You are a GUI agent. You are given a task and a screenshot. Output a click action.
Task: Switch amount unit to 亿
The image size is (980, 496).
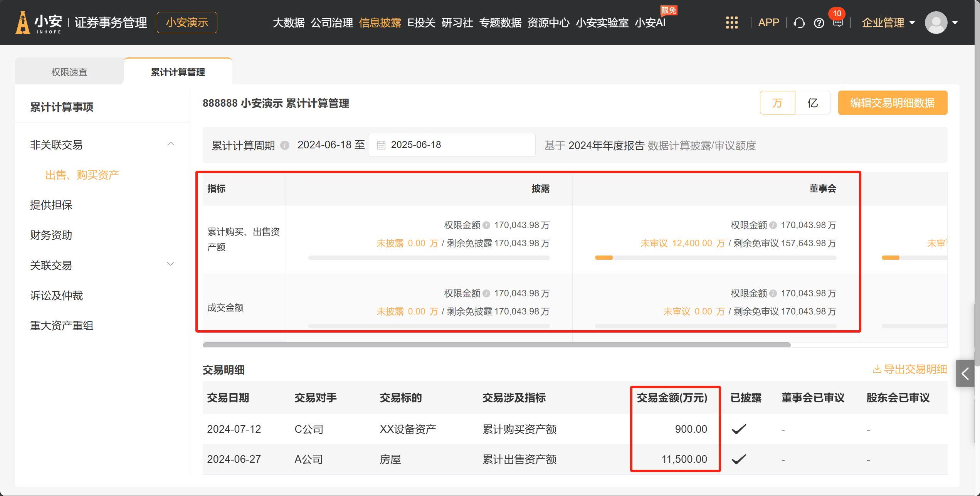point(812,103)
